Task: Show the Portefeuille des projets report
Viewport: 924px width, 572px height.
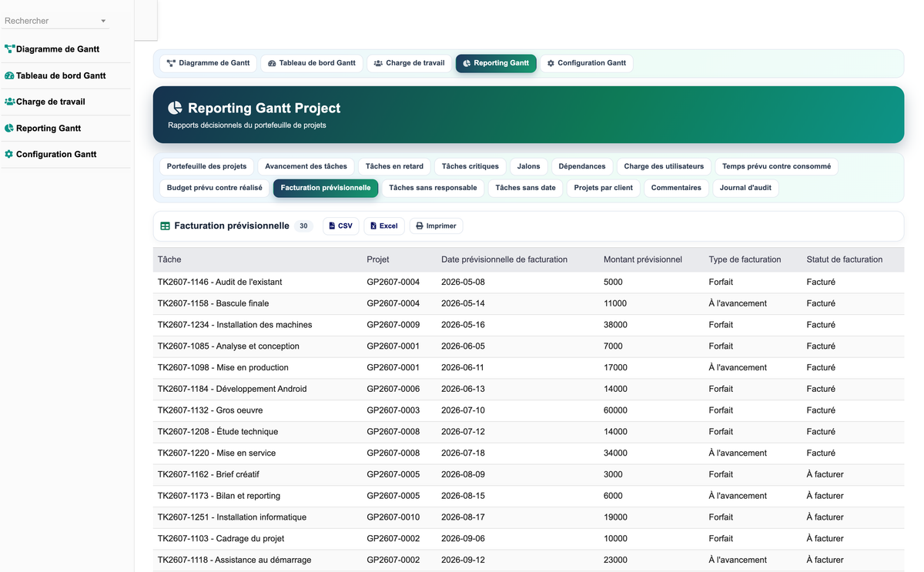Action: 206,166
